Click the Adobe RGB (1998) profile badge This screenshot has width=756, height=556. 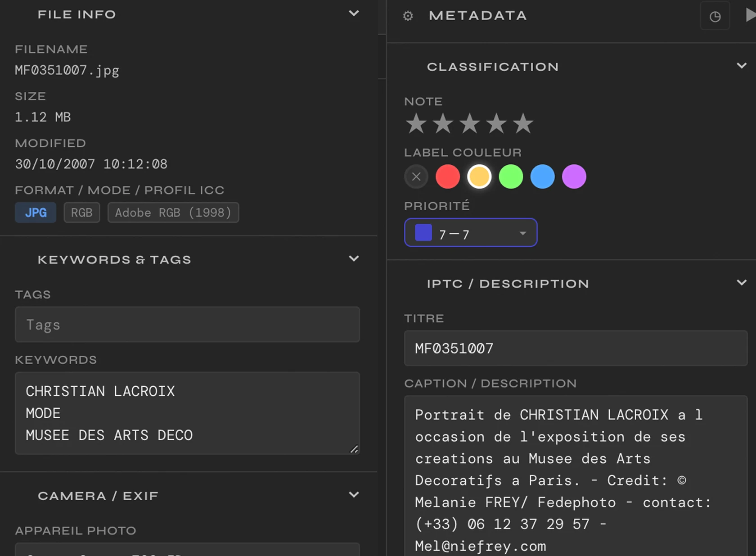173,212
